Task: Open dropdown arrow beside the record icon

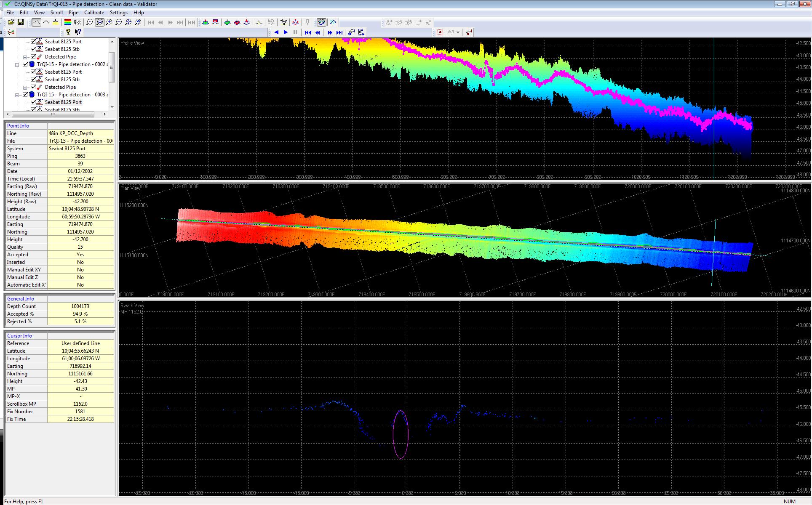Action: [x=458, y=32]
